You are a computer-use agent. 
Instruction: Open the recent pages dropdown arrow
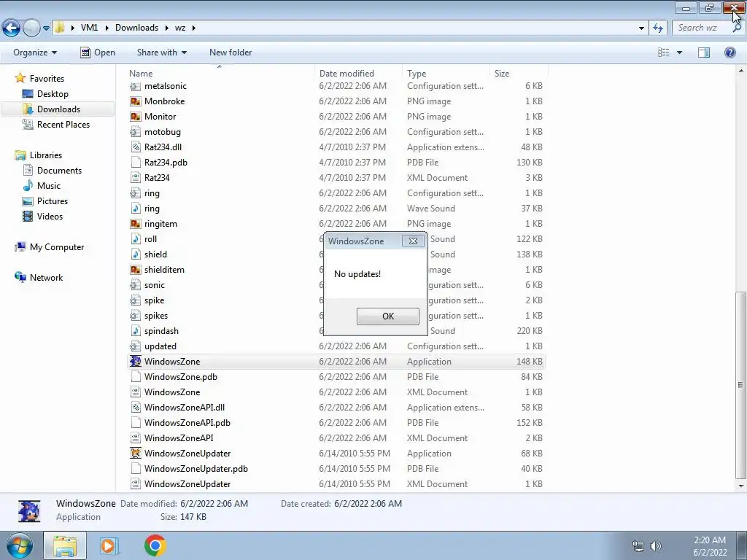(46, 28)
